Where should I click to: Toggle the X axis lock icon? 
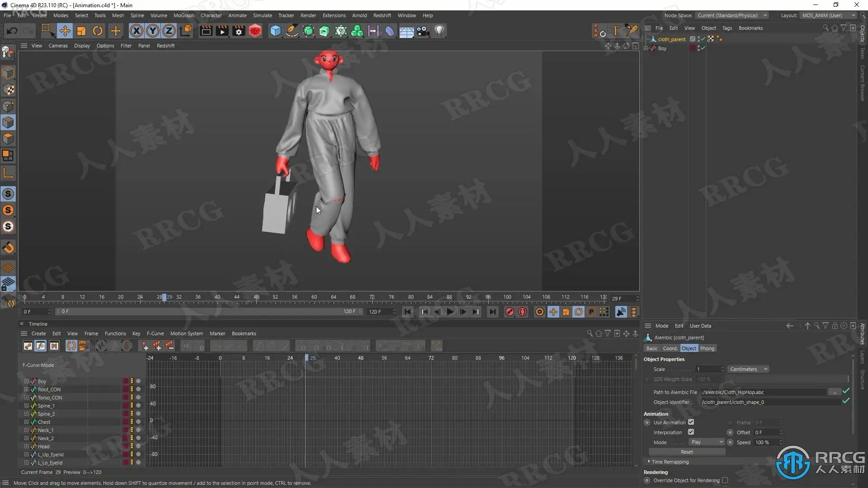(136, 31)
